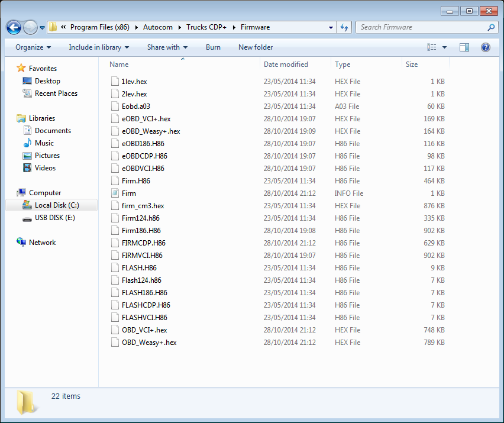Viewport: 504px width, 423px height.
Task: Sort by Type column header
Action: pos(343,64)
